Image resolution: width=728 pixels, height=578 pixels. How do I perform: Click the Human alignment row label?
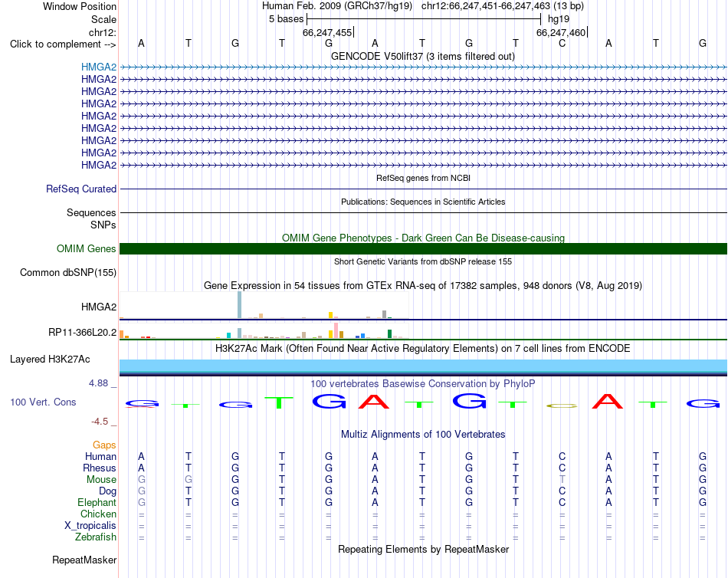point(100,456)
